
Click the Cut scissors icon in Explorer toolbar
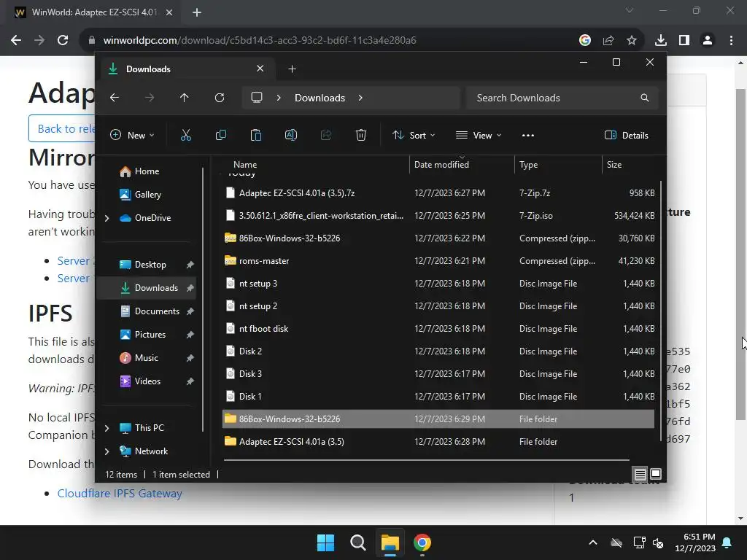pyautogui.click(x=186, y=135)
